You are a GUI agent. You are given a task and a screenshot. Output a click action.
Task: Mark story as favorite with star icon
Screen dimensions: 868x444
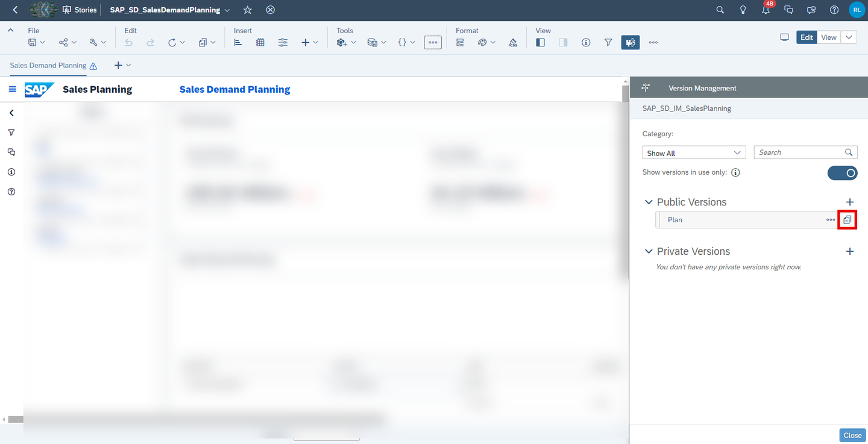pyautogui.click(x=248, y=10)
